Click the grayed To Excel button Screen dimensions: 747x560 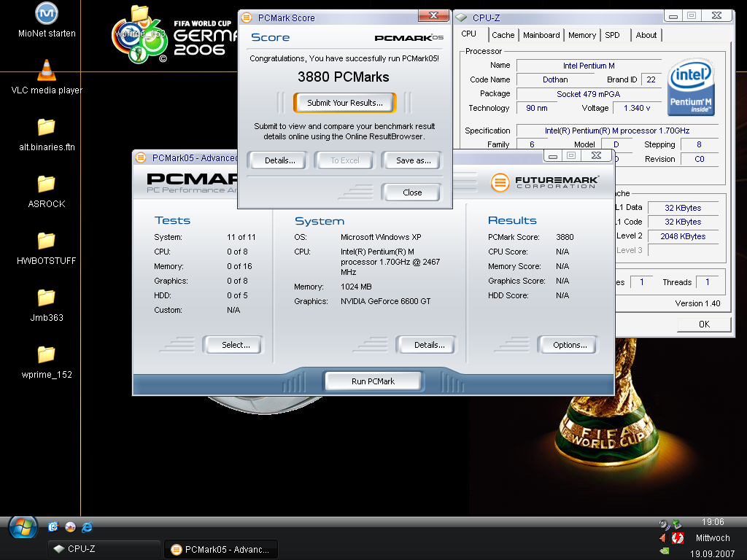point(345,160)
